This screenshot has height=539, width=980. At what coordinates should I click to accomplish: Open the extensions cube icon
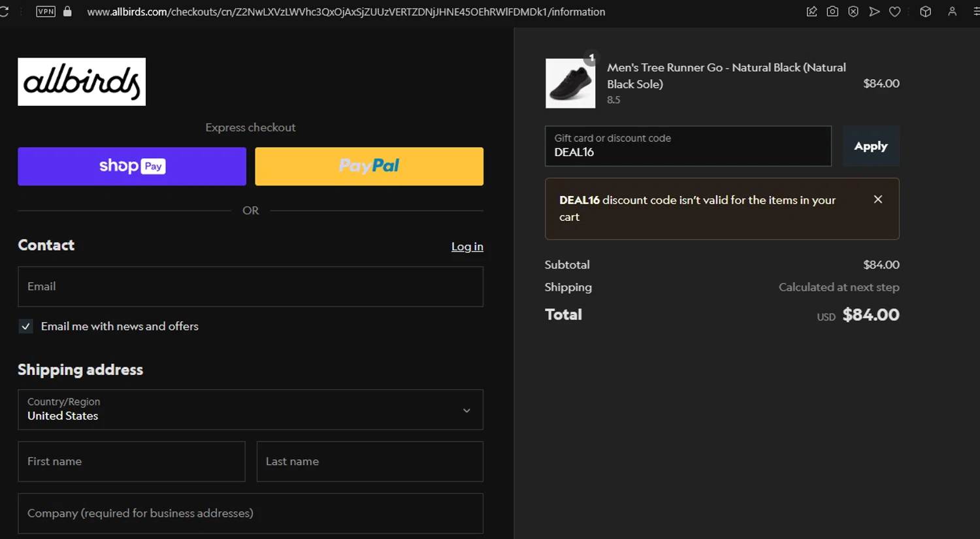pyautogui.click(x=925, y=12)
